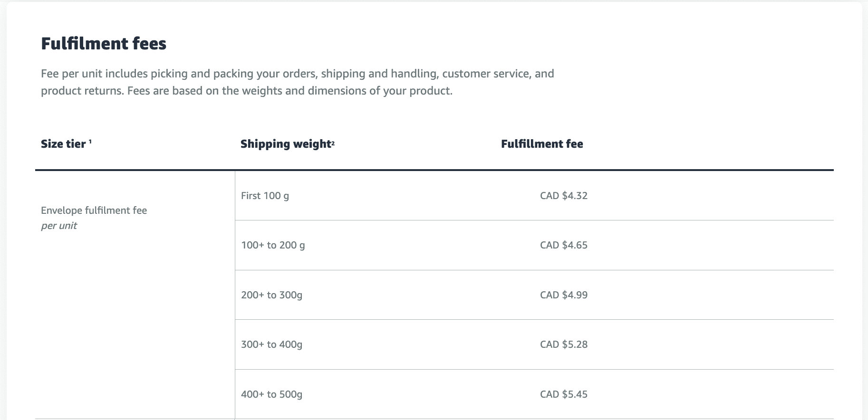Select the "300+ to 400g" weight cell
868x420 pixels.
click(x=271, y=344)
